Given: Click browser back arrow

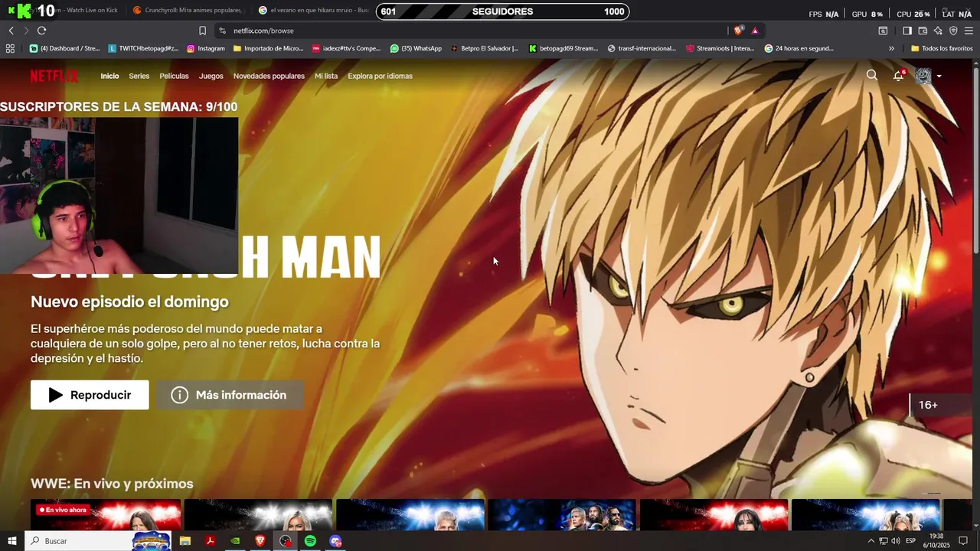Looking at the screenshot, I should pyautogui.click(x=11, y=31).
